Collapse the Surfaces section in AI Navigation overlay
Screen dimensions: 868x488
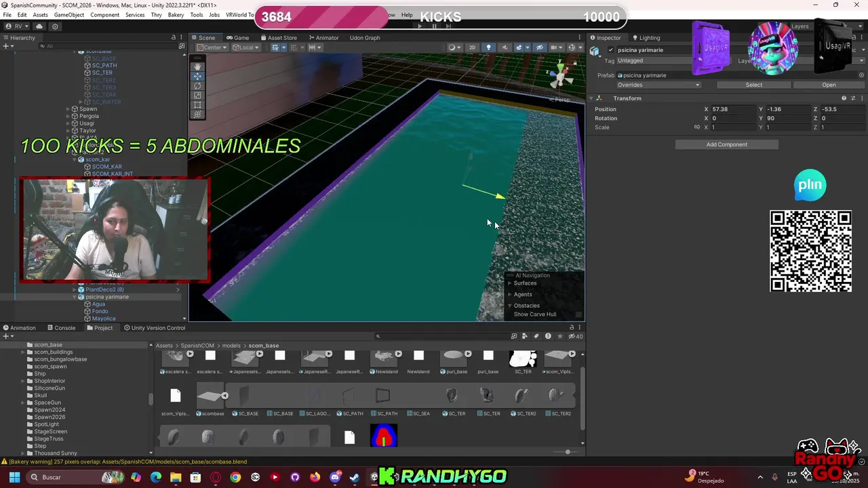pyautogui.click(x=510, y=283)
